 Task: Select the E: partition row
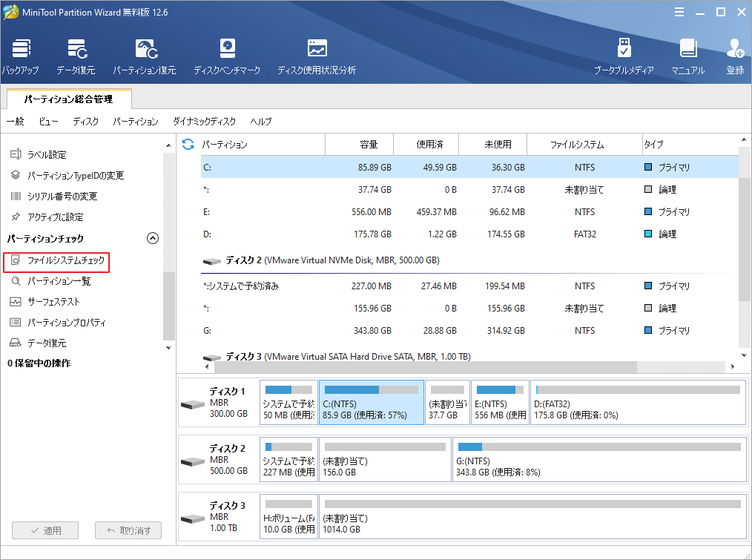pos(469,211)
